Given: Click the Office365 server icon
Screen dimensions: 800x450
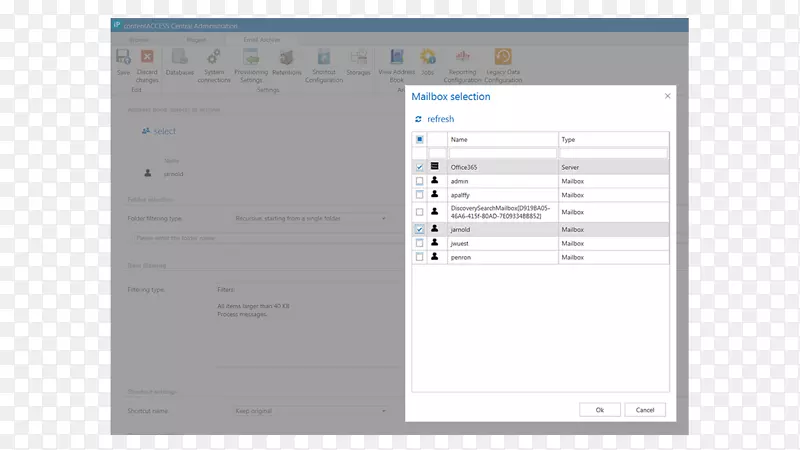Looking at the screenshot, I should (435, 166).
